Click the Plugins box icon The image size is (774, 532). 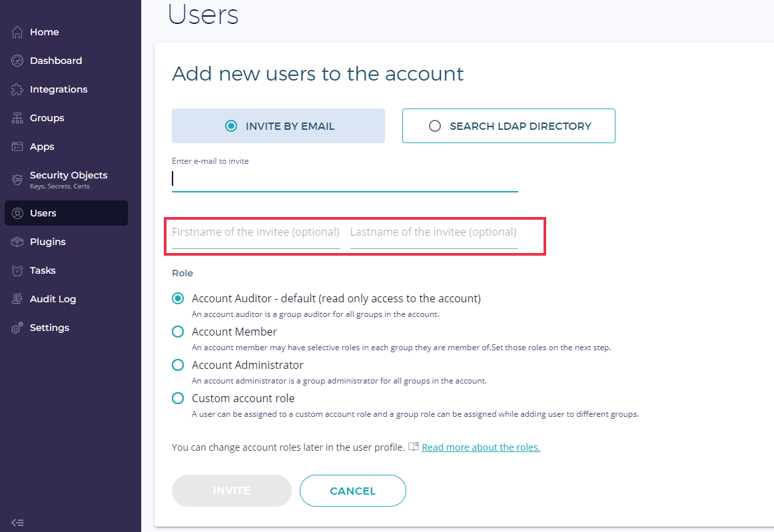(17, 242)
